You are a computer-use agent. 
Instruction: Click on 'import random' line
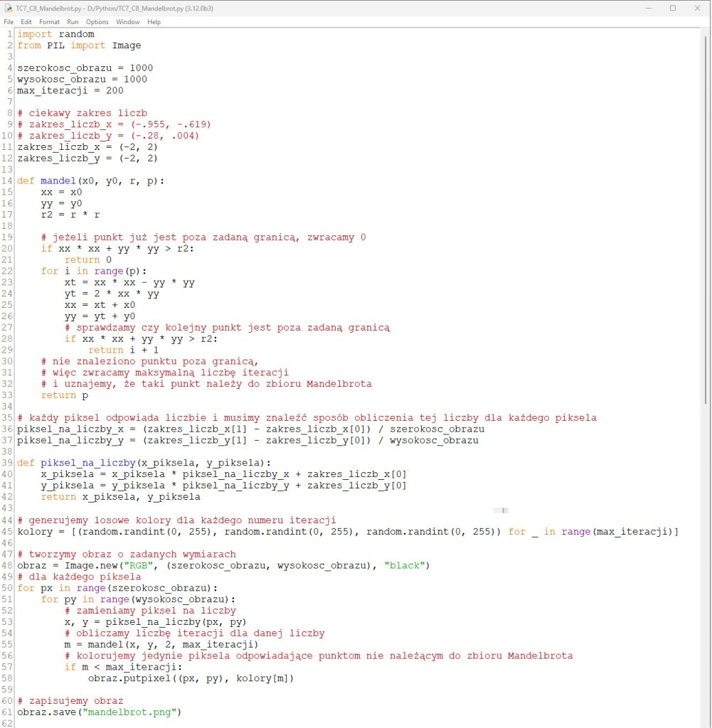[55, 34]
